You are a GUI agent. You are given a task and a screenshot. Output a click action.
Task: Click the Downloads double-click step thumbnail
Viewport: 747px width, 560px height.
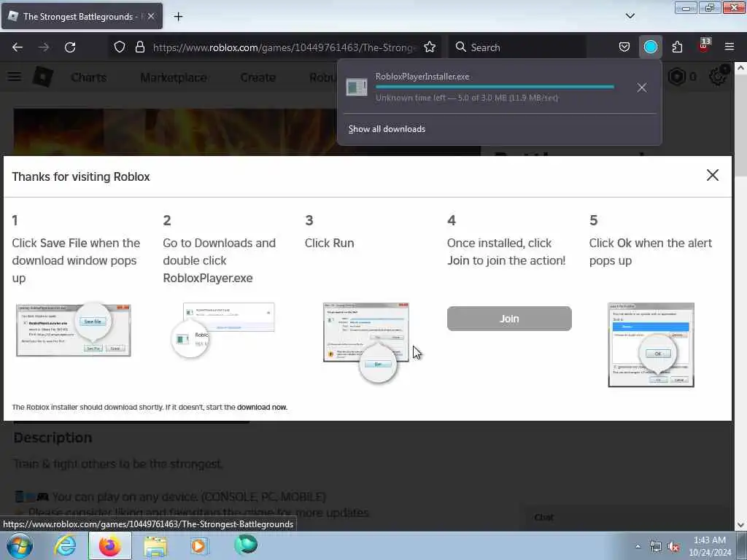coord(222,330)
